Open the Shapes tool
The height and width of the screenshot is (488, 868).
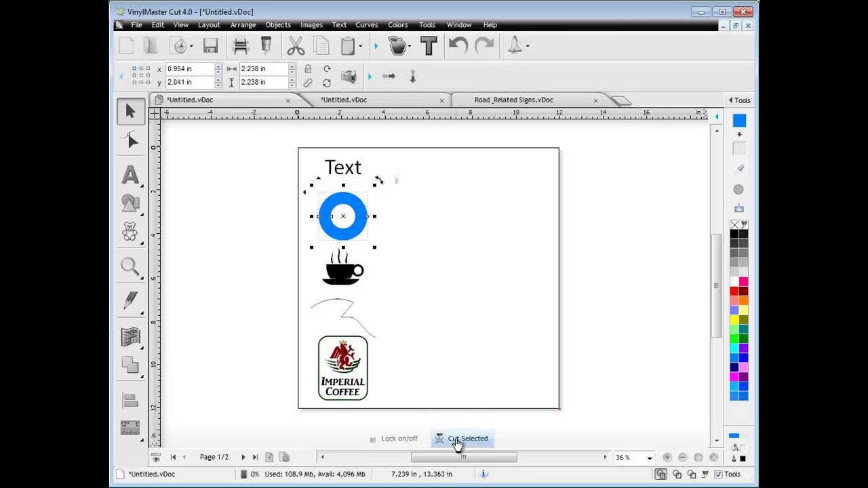tap(130, 203)
